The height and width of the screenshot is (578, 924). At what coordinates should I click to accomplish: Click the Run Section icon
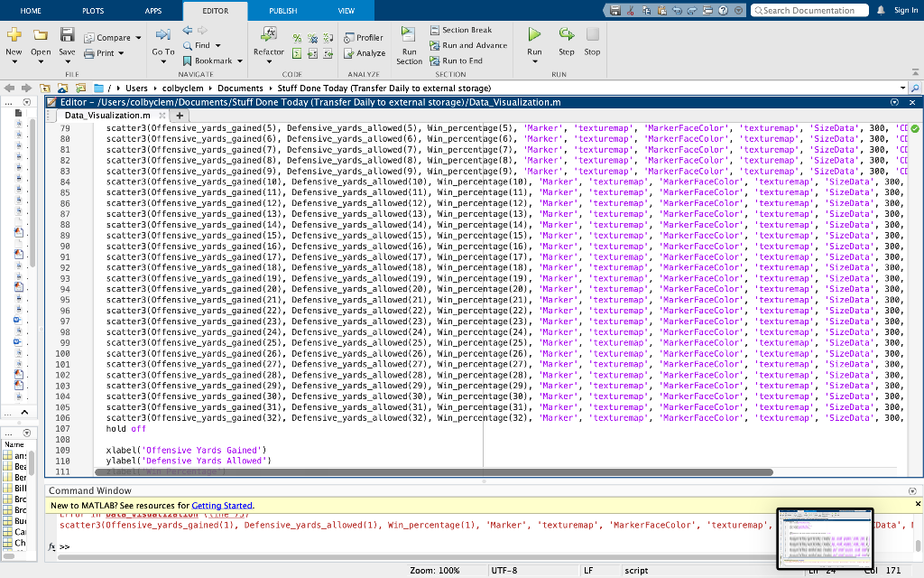coord(408,33)
